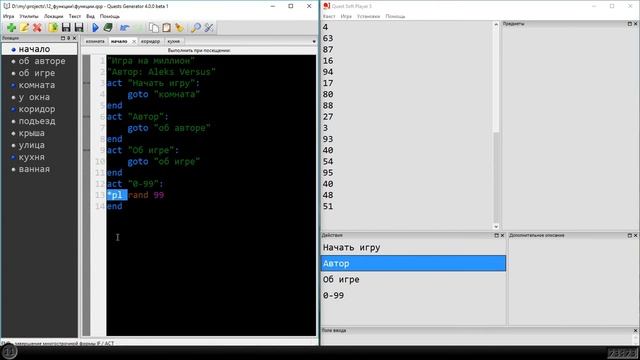Click the pencil rename location icon
The height and width of the screenshot is (360, 640).
tap(24, 27)
